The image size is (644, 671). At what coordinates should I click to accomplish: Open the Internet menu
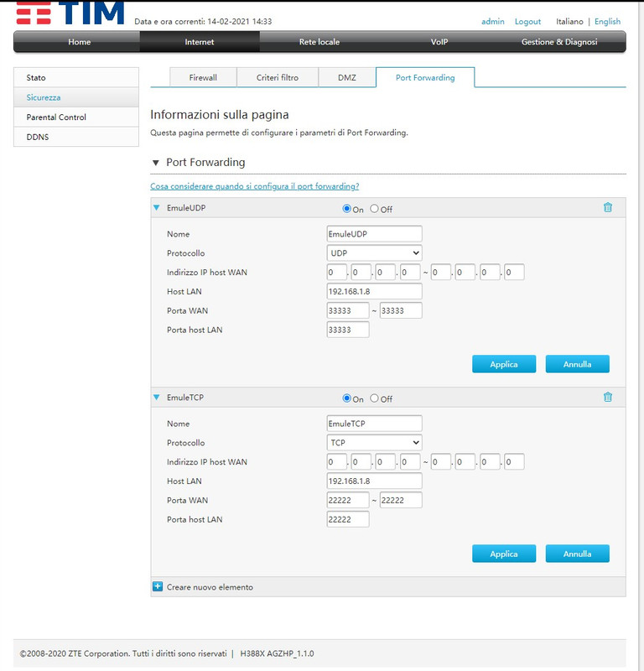(x=200, y=42)
